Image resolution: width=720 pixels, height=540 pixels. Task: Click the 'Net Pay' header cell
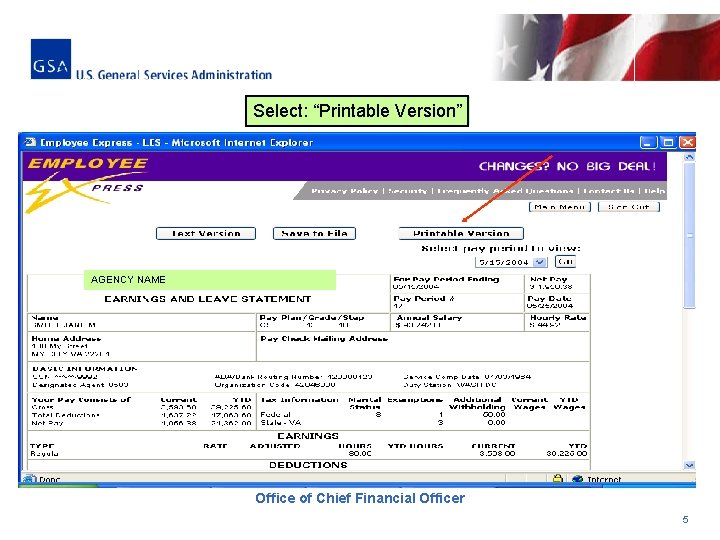click(549, 279)
